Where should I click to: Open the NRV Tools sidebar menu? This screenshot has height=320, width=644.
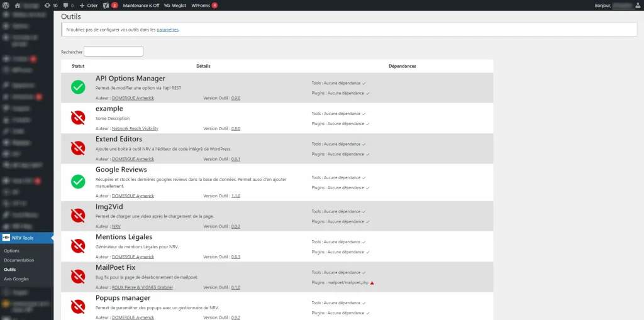26,238
